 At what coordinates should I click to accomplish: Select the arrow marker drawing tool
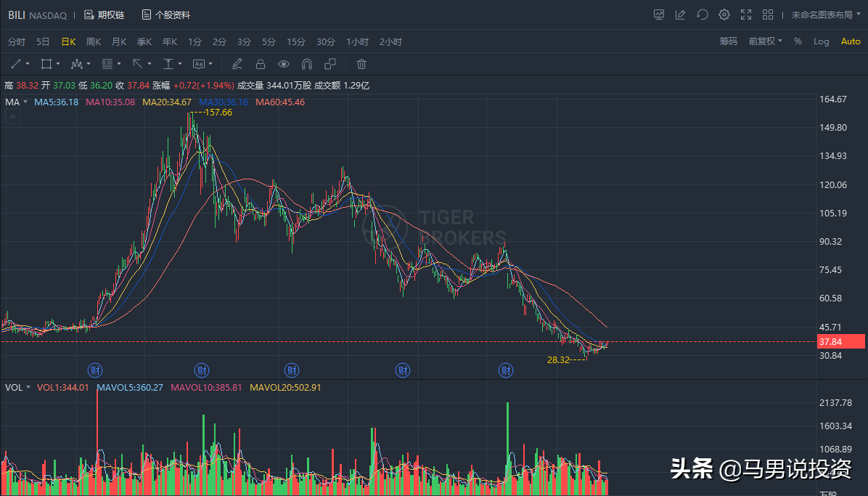tap(137, 65)
